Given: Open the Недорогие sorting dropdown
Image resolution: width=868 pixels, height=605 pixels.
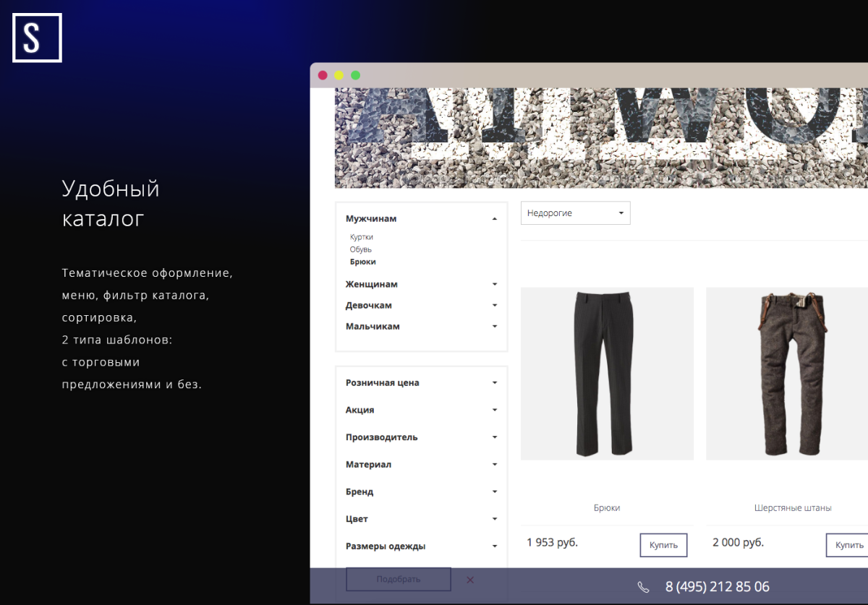Looking at the screenshot, I should pos(575,213).
